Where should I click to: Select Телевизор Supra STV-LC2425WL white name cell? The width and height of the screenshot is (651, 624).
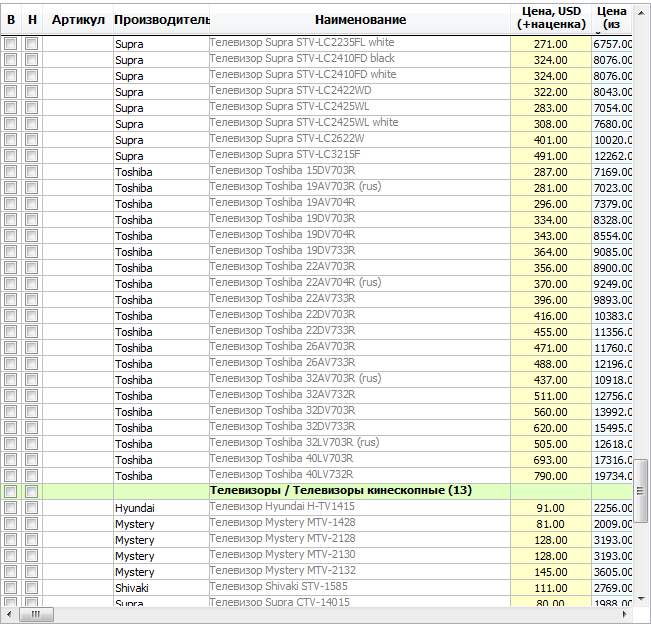(x=360, y=124)
